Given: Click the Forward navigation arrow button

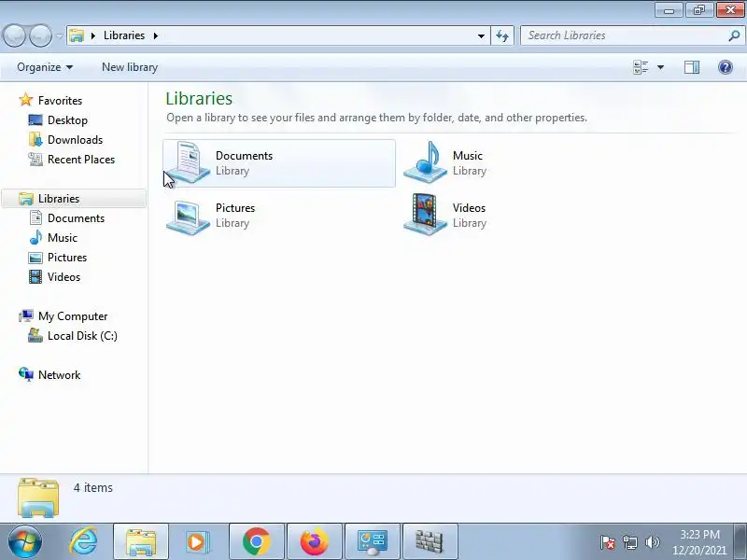Looking at the screenshot, I should pos(41,35).
